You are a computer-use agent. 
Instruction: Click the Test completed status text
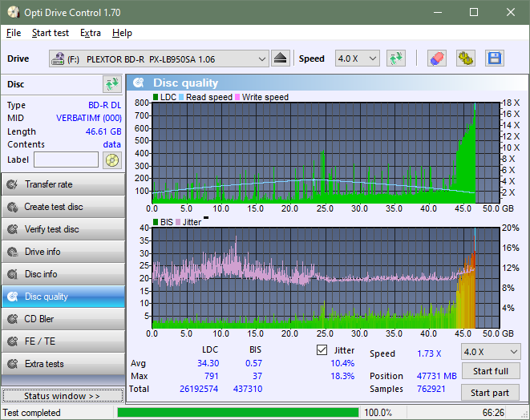[x=32, y=413]
